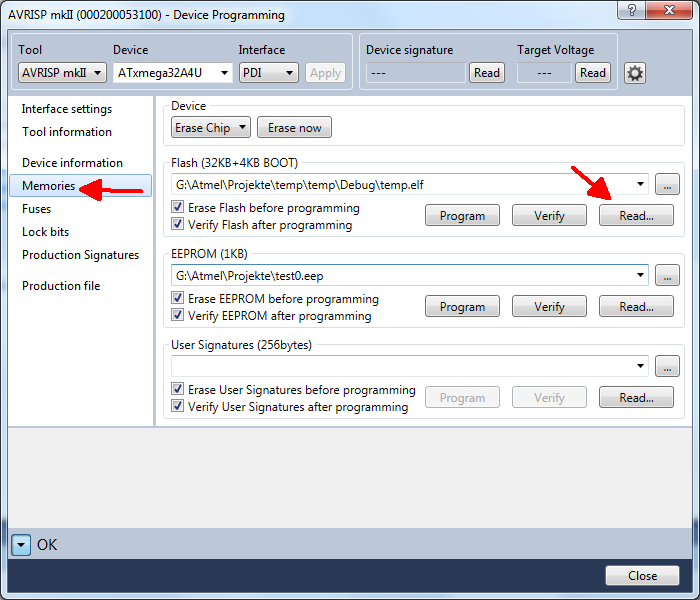Open the Interface dropdown showing PDI
Image resolution: width=700 pixels, height=600 pixels.
tap(269, 72)
